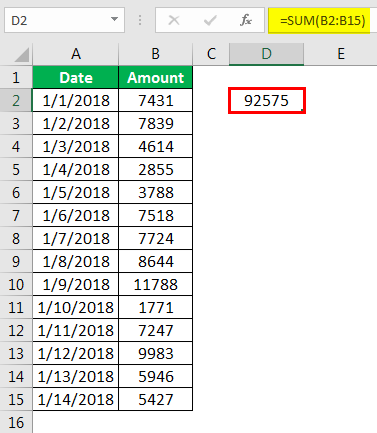The height and width of the screenshot is (433, 377).
Task: Select the Amount header cell
Action: click(156, 77)
